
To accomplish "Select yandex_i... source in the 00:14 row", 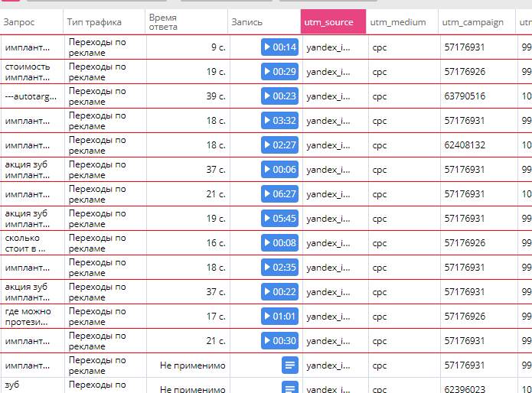I will coord(328,47).
